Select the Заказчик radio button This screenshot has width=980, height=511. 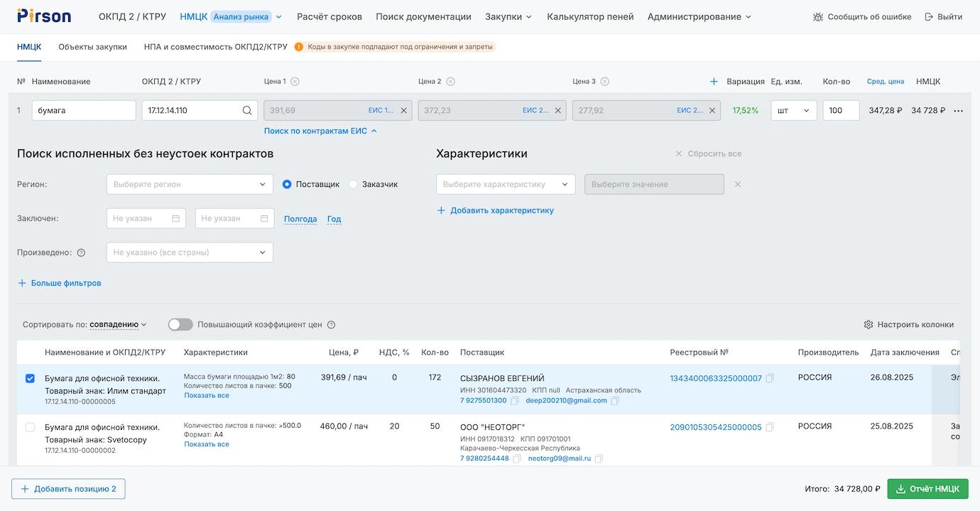pos(354,184)
